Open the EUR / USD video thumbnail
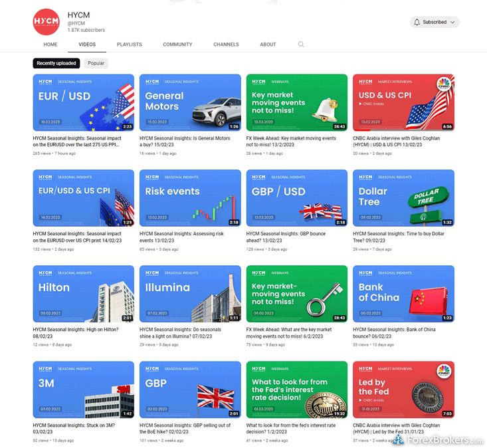Image resolution: width=487 pixels, height=448 pixels. pos(84,102)
